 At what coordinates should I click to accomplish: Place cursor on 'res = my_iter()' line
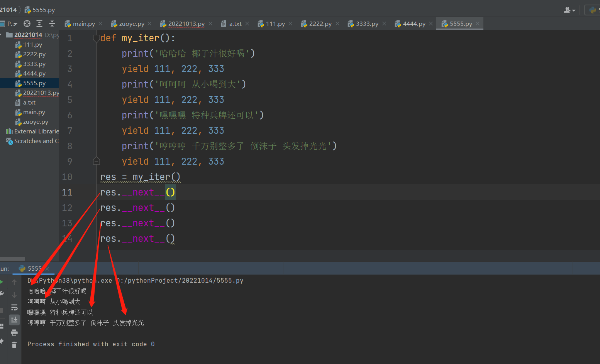tap(140, 177)
